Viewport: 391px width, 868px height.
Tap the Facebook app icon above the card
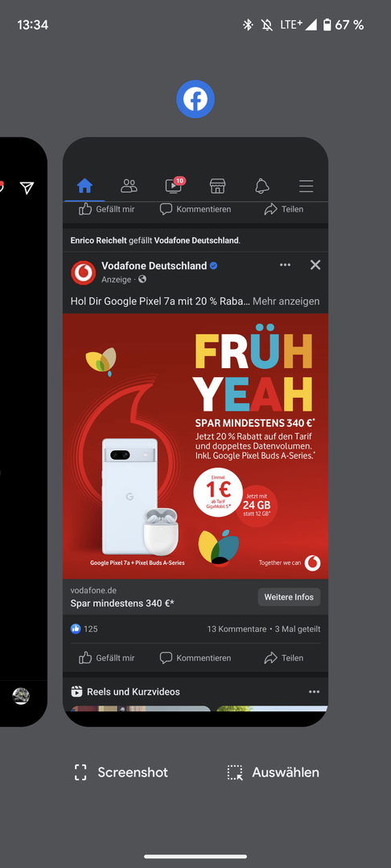(x=195, y=99)
